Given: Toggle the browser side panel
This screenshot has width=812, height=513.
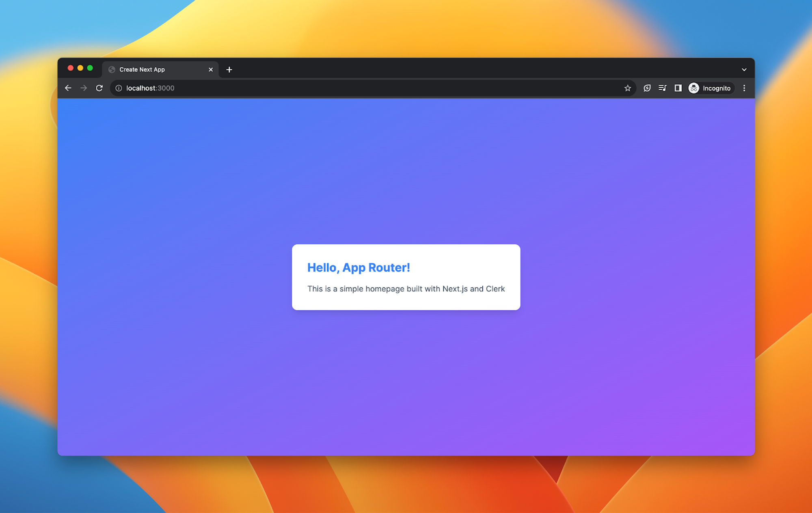Looking at the screenshot, I should click(x=678, y=88).
